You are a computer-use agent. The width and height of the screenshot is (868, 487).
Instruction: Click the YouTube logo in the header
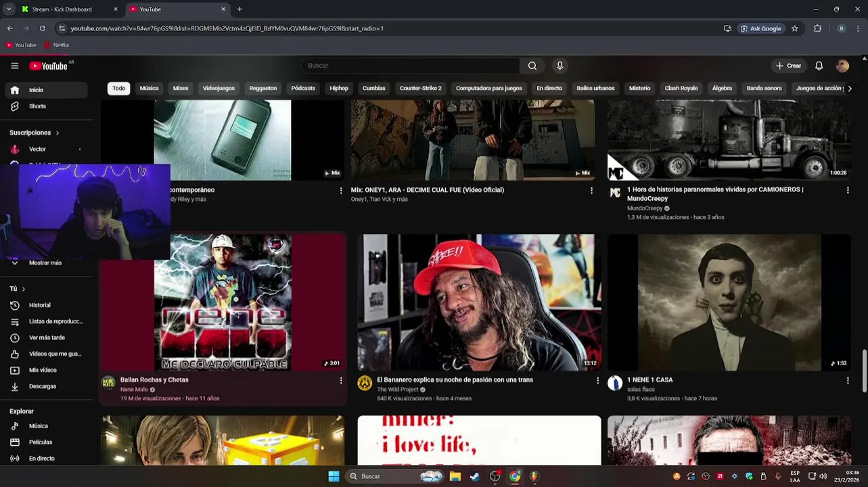49,66
